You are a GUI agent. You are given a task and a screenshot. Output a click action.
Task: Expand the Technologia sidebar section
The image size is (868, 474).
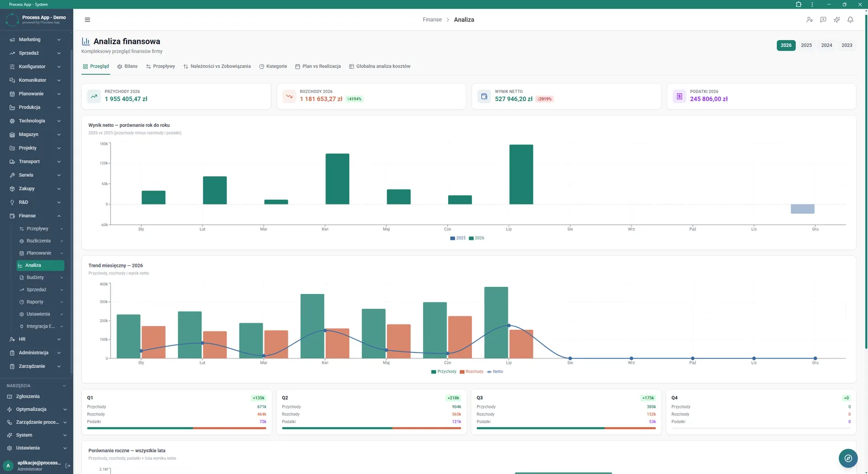35,121
